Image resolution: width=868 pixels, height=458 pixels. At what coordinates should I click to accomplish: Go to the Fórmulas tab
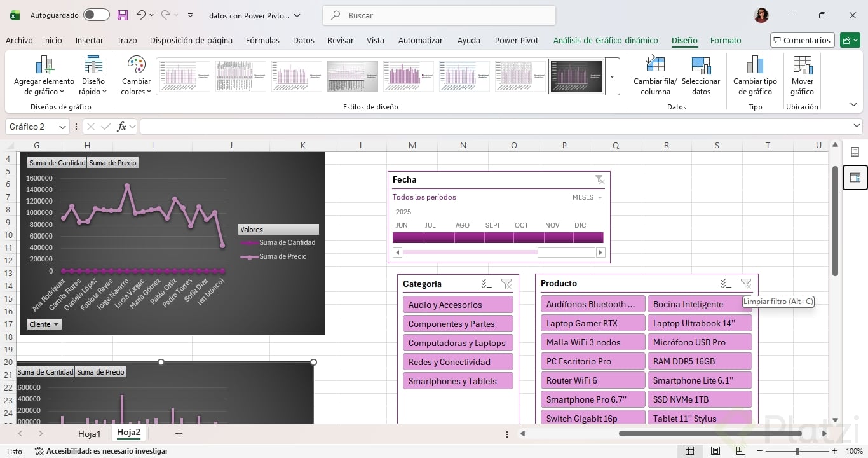(262, 40)
